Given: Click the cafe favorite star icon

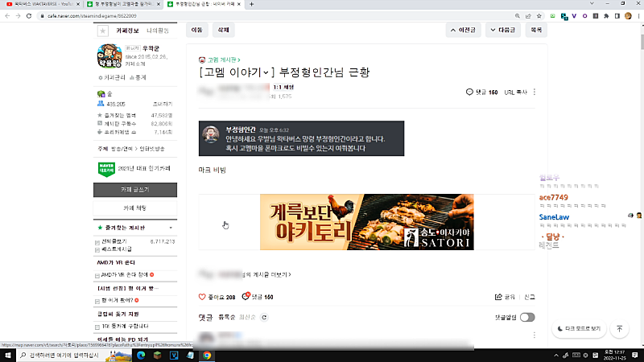Looking at the screenshot, I should tap(103, 31).
